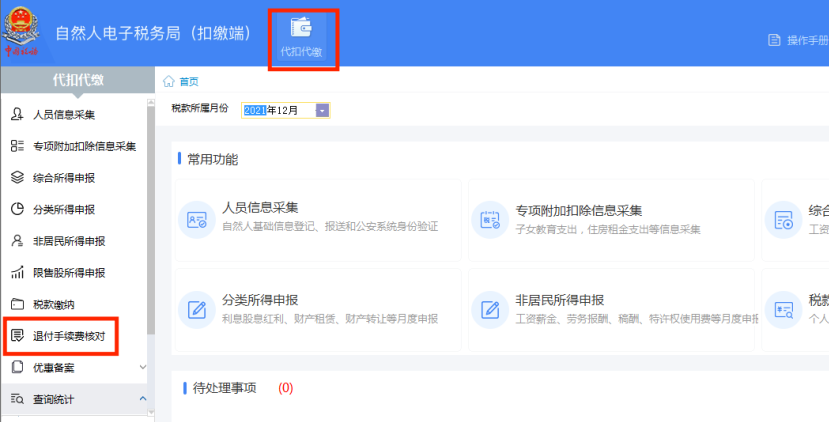
Task: Open the 专项附加扣除信息采集 function card
Action: coord(611,220)
